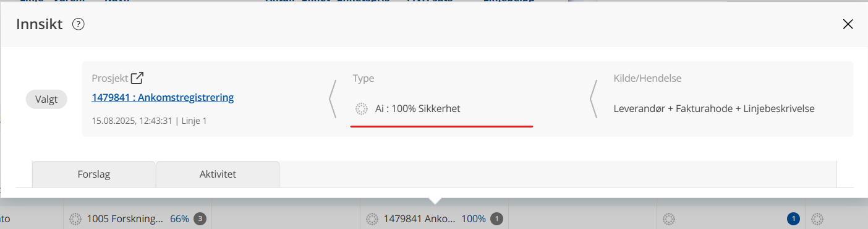Select the '1005 Forskning...' cell text
The height and width of the screenshot is (229, 868).
126,218
